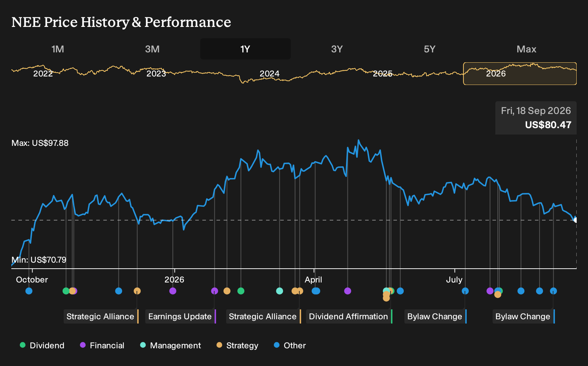Jump to 2024 in overview sparkline
This screenshot has width=588, height=366.
click(270, 74)
